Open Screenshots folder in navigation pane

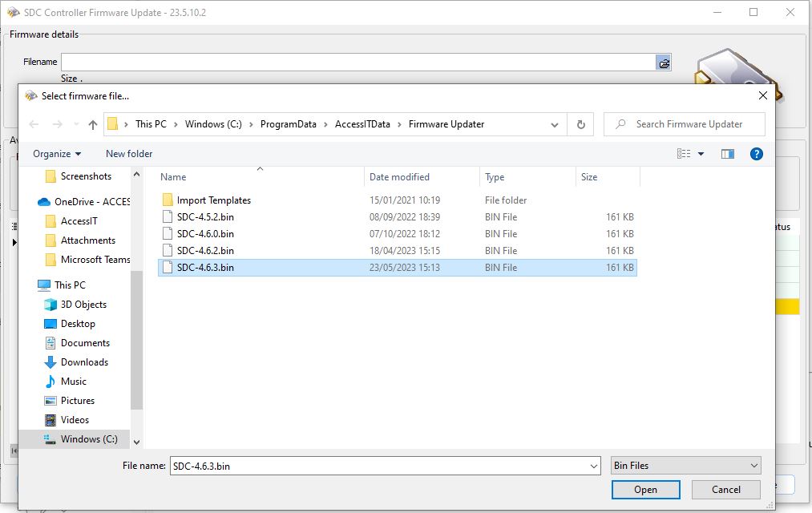86,176
